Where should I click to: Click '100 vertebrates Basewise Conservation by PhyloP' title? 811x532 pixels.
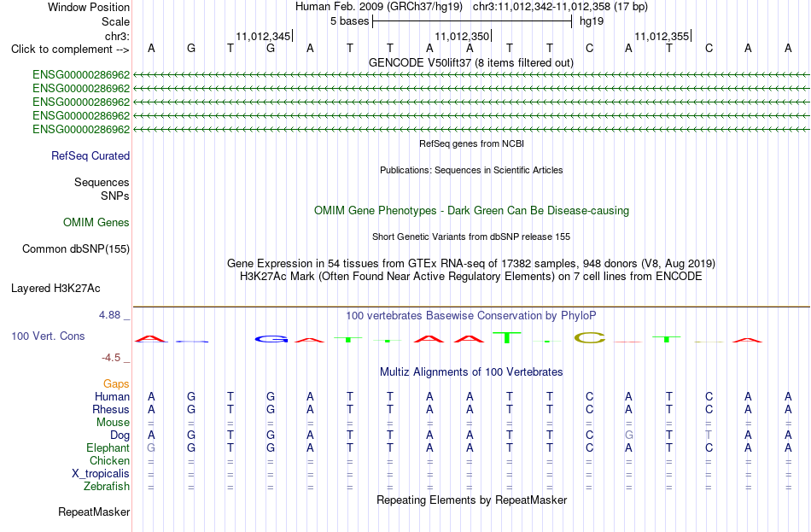tap(471, 316)
